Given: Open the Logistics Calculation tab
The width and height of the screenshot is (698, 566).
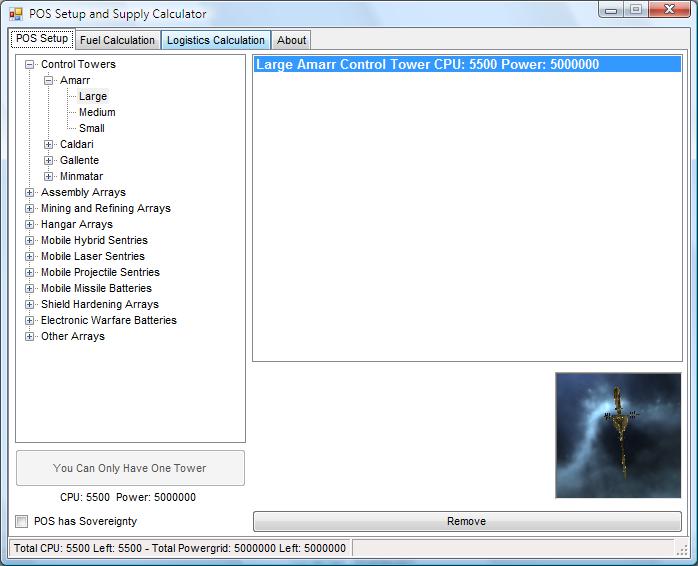Looking at the screenshot, I should pos(216,40).
